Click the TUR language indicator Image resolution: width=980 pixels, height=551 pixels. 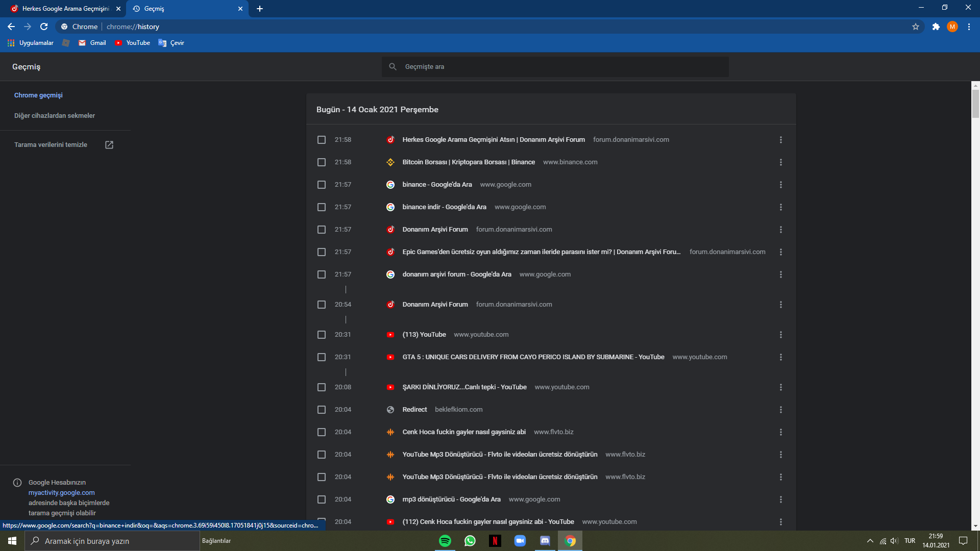[x=910, y=541]
